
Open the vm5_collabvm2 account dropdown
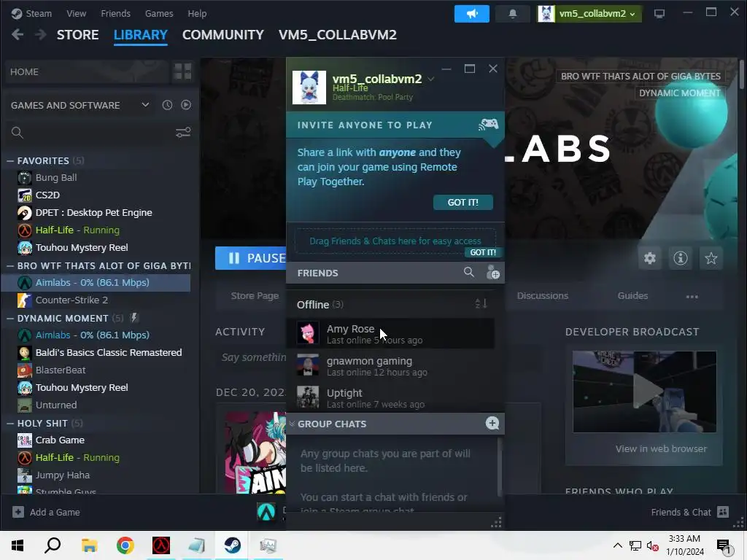[589, 14]
